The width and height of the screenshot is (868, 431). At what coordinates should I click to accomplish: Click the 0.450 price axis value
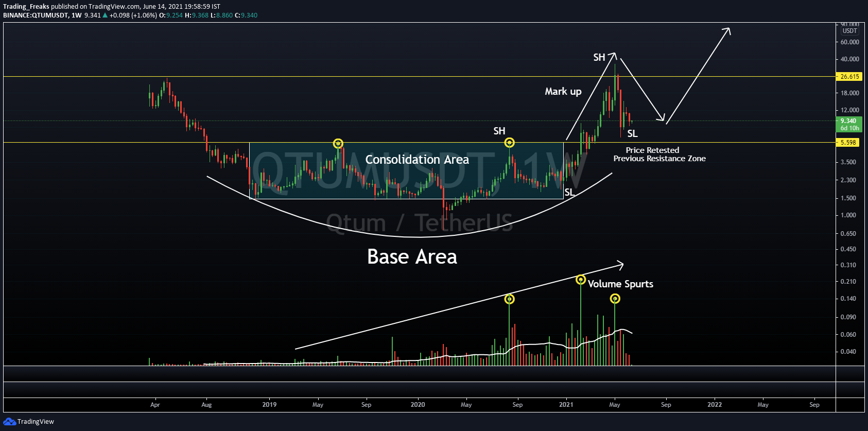click(848, 249)
